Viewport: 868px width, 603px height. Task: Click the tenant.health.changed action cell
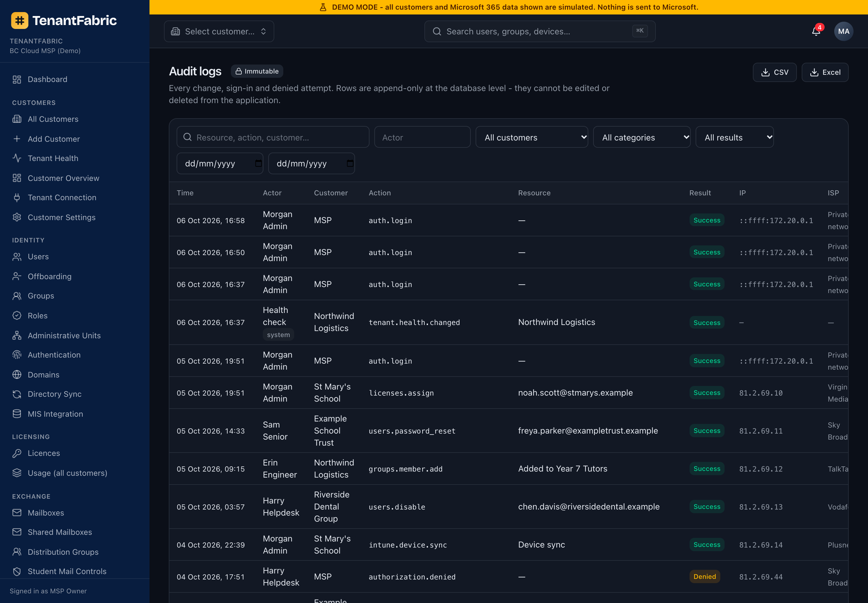(414, 322)
